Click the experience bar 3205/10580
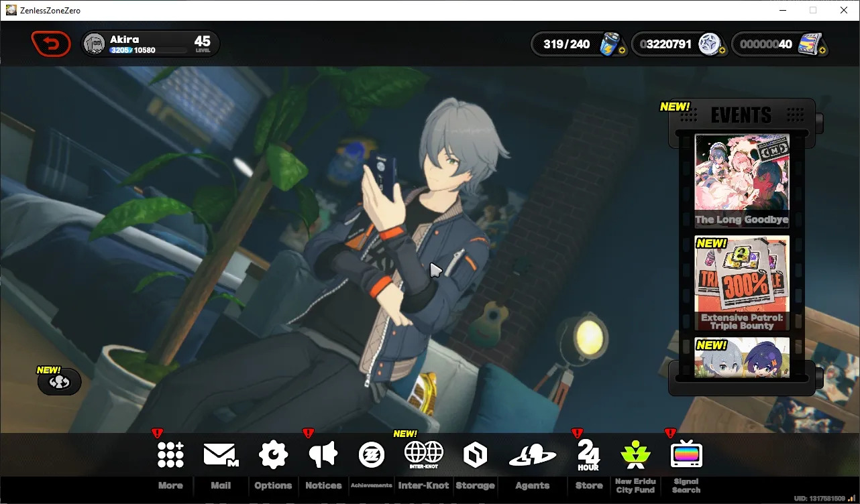The height and width of the screenshot is (504, 860). point(148,51)
